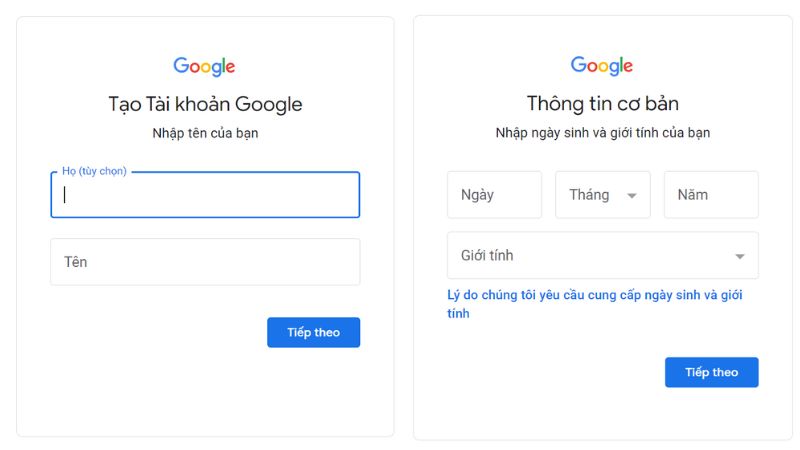Click the 'Giới tính' placeholder text

tap(487, 256)
